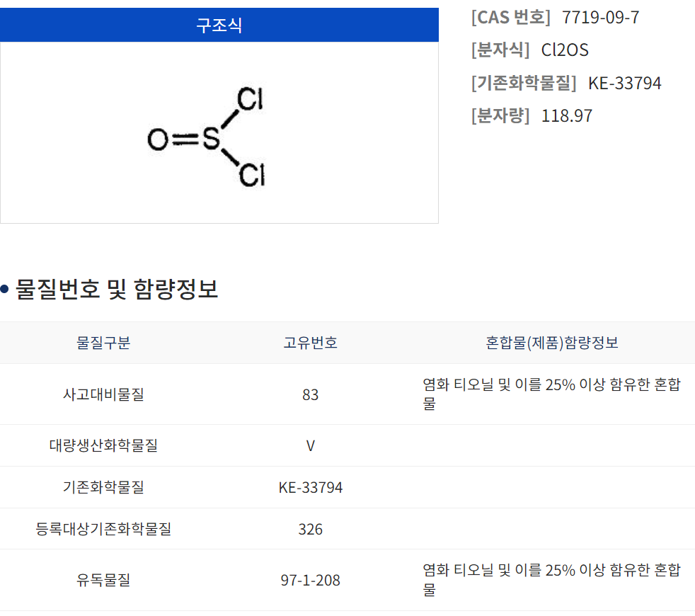Click the [분자식] label
This screenshot has height=616, width=695.
pos(500,50)
